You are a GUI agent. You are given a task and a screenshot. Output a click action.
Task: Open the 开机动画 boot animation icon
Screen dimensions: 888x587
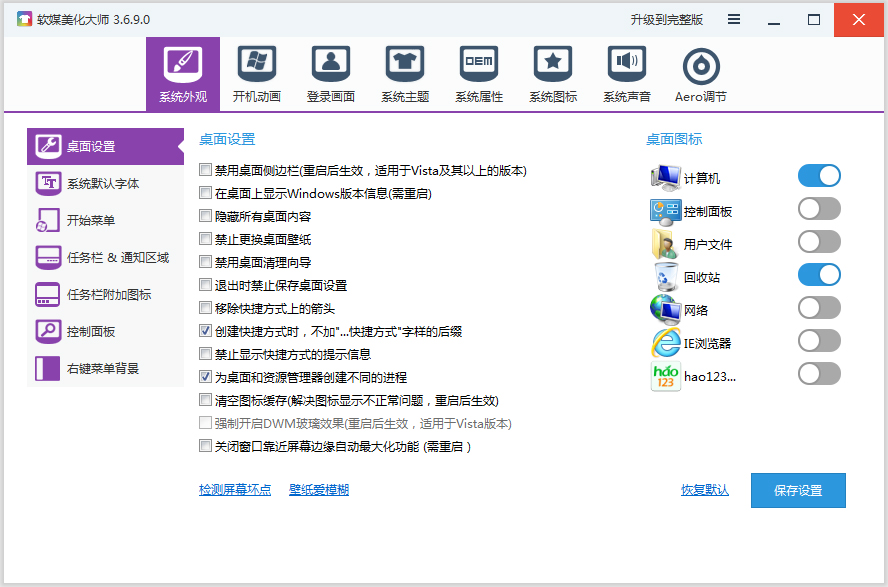coord(257,65)
